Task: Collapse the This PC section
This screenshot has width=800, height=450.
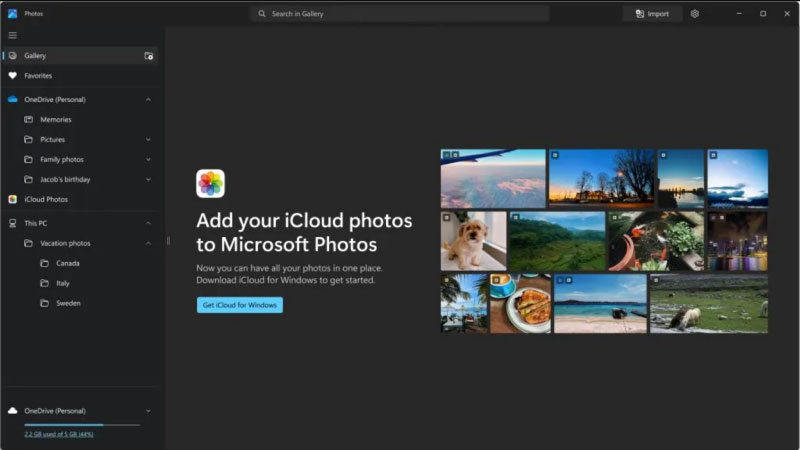Action: (148, 223)
